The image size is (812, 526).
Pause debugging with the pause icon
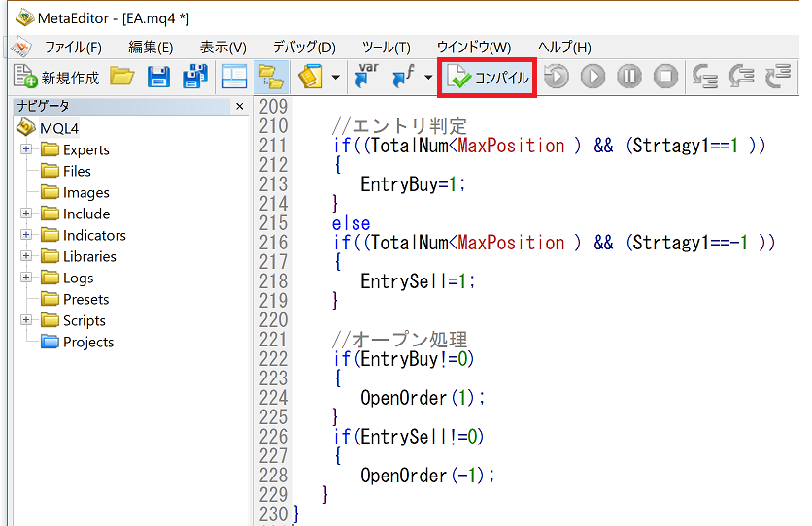(629, 77)
